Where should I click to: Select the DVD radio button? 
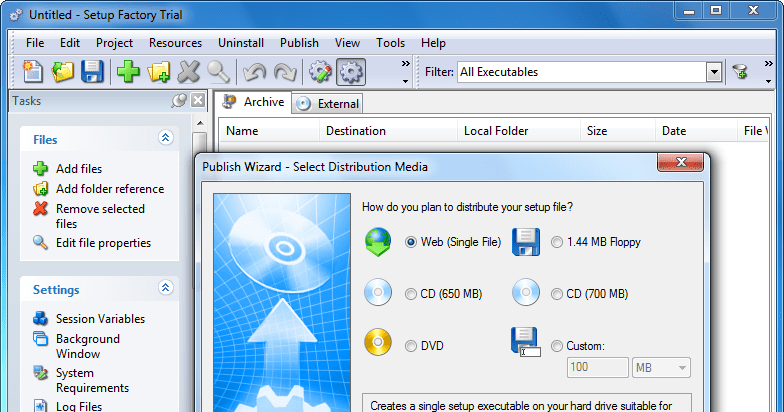[x=410, y=346]
